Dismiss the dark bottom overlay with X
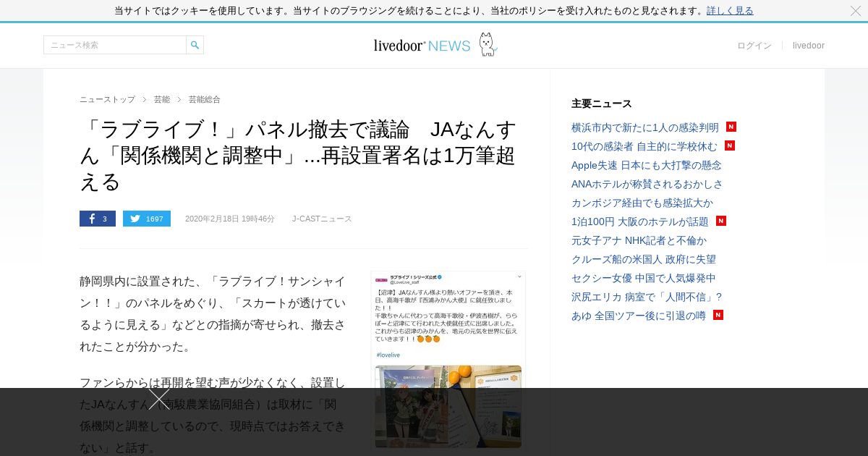 point(159,399)
